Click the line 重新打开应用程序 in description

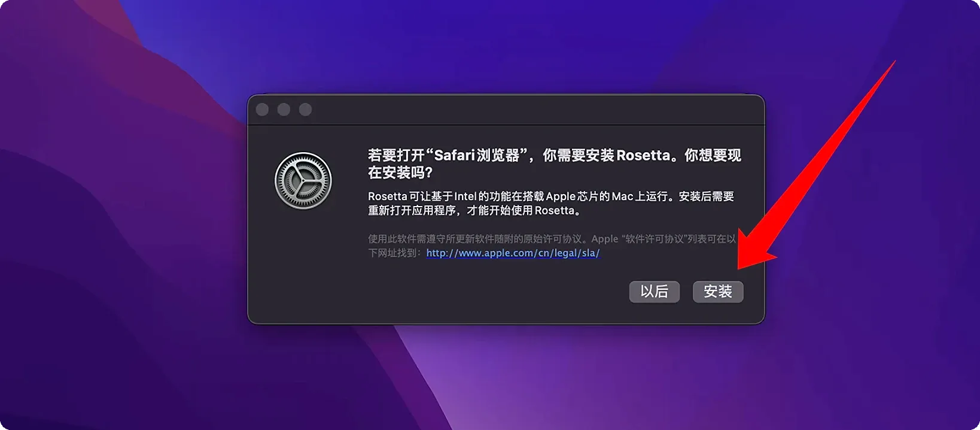click(474, 211)
